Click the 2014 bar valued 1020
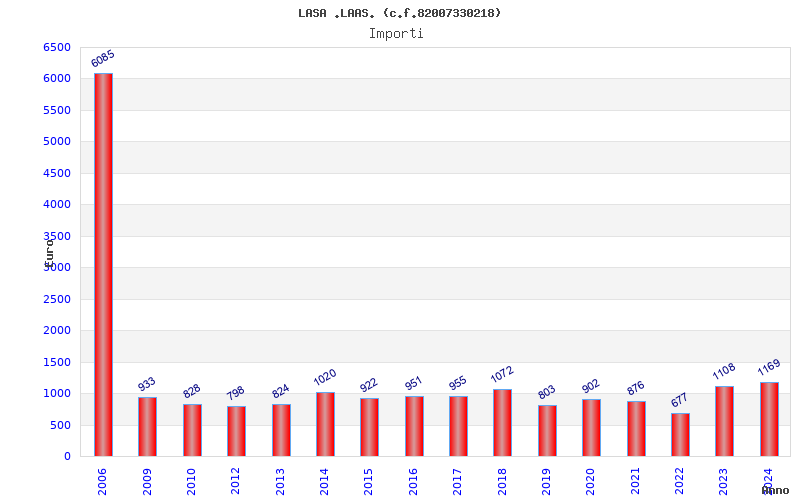Viewport: 800px width, 500px height. click(326, 424)
